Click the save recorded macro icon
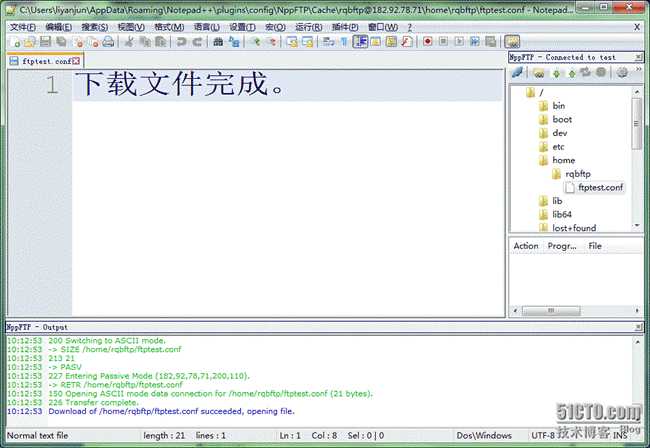This screenshot has height=448, width=650. [491, 42]
